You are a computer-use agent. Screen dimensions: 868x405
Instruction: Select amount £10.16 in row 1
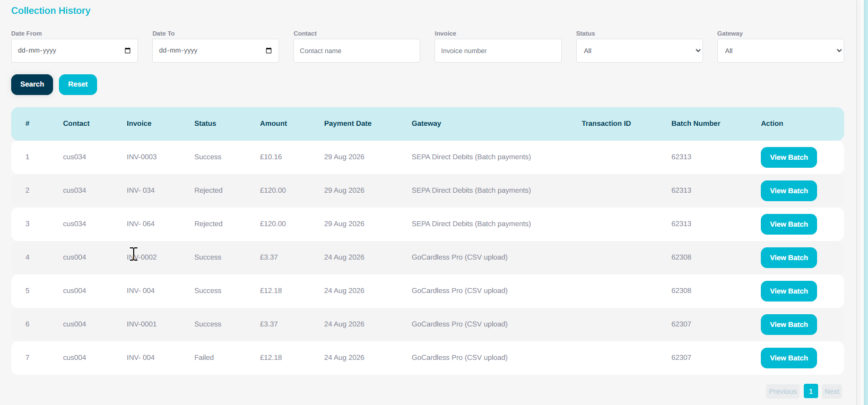coord(271,157)
